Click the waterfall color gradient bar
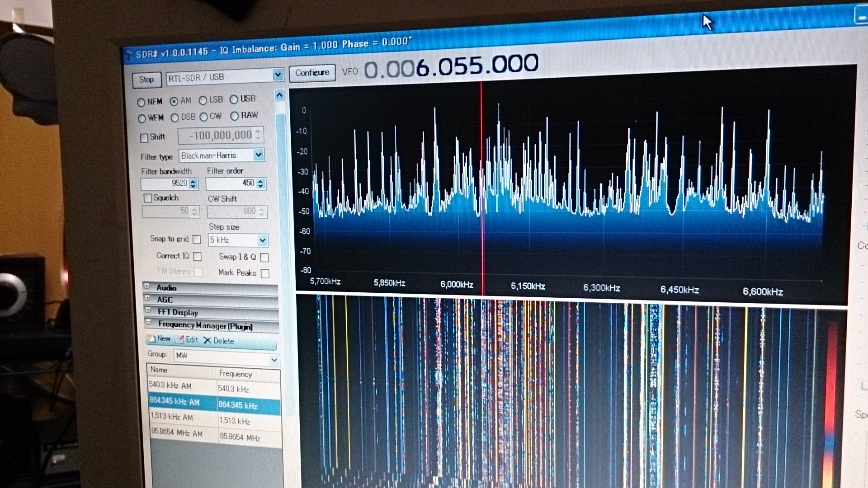The height and width of the screenshot is (488, 868). [x=831, y=404]
